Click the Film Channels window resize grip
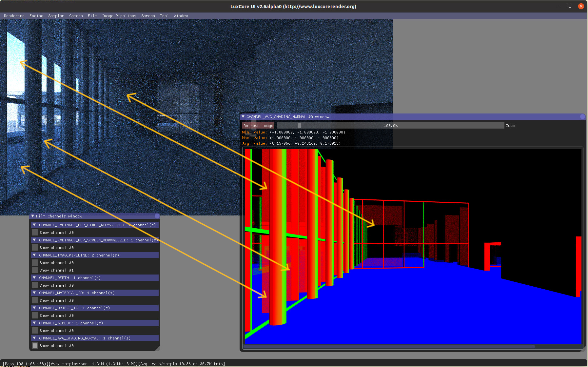 (x=158, y=348)
